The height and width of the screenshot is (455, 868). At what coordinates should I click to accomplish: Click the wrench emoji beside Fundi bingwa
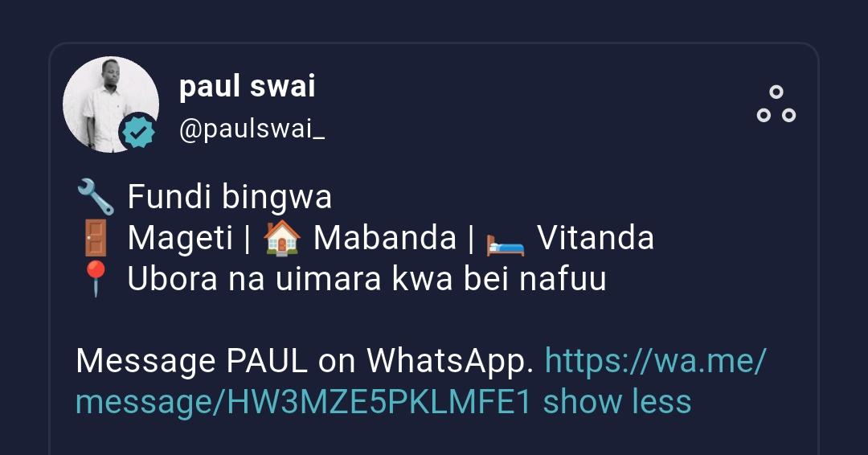[95, 197]
